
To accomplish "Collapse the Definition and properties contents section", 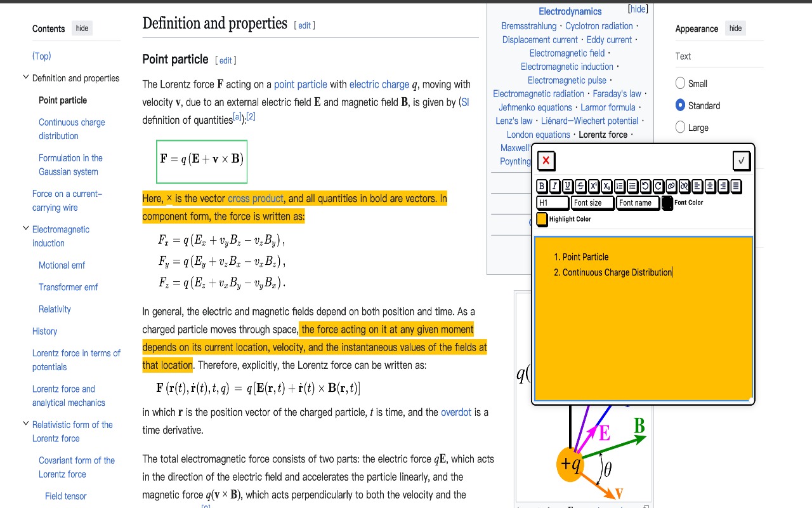I will click(26, 77).
